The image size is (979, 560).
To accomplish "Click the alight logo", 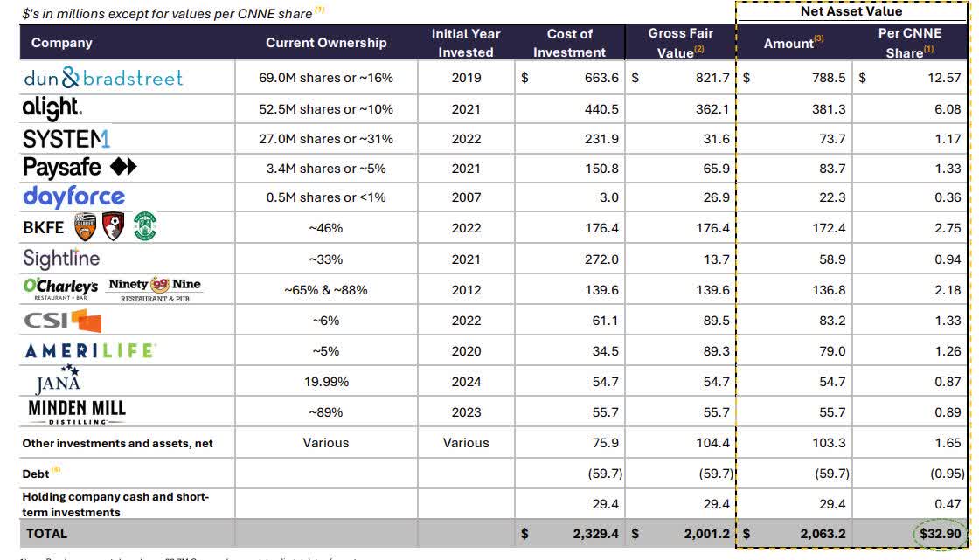I will tap(52, 108).
